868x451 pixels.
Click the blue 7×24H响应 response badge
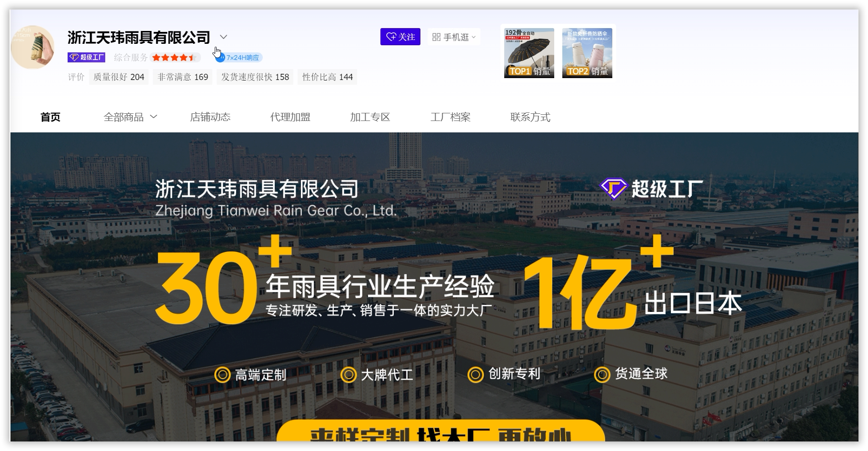pyautogui.click(x=240, y=57)
